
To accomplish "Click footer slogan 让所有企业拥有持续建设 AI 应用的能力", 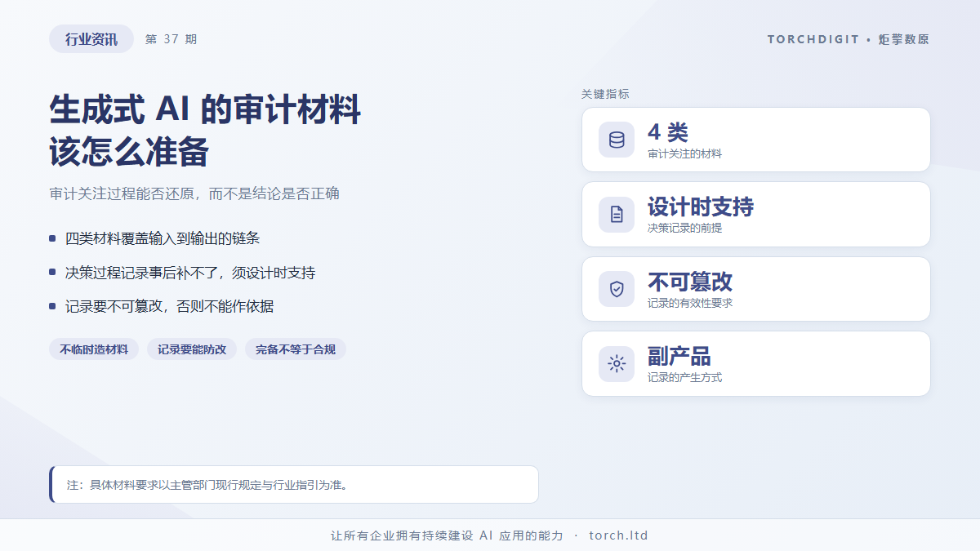I will tap(447, 535).
